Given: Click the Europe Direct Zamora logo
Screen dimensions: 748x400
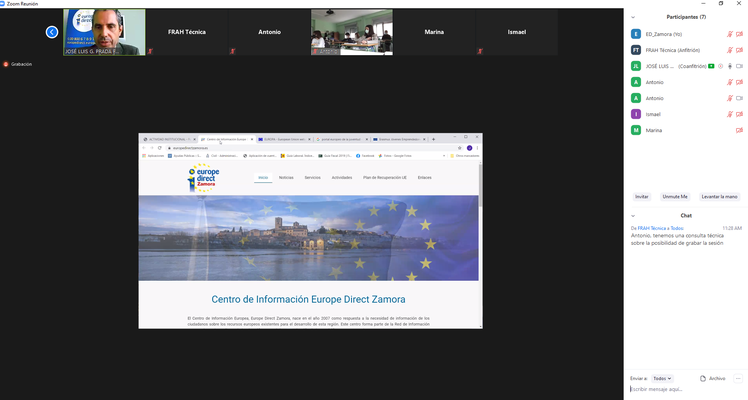Looking at the screenshot, I should (203, 177).
